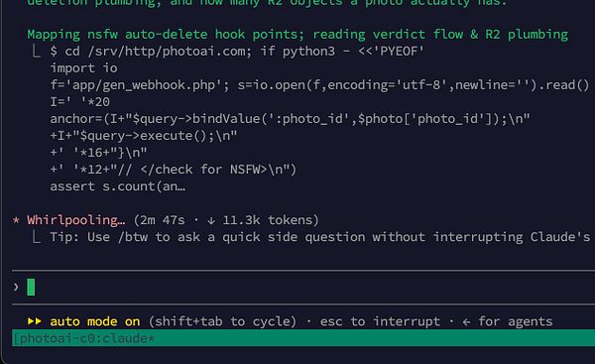This screenshot has width=595, height=364.
Task: Click the 'import io' line
Action: [x=84, y=68]
